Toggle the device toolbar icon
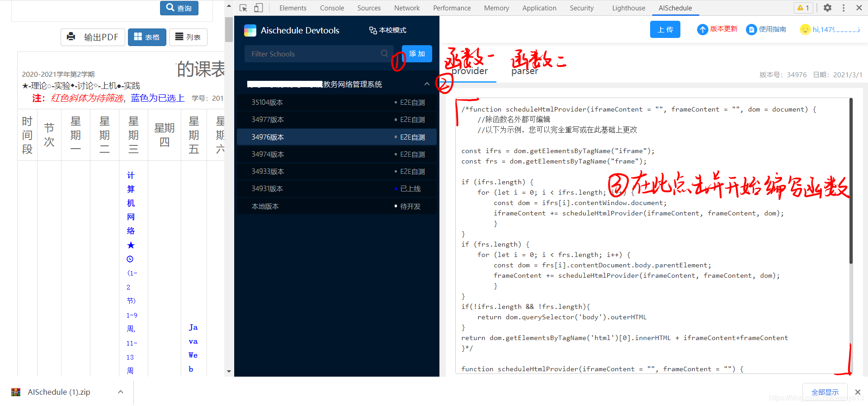The height and width of the screenshot is (406, 868). coord(259,8)
